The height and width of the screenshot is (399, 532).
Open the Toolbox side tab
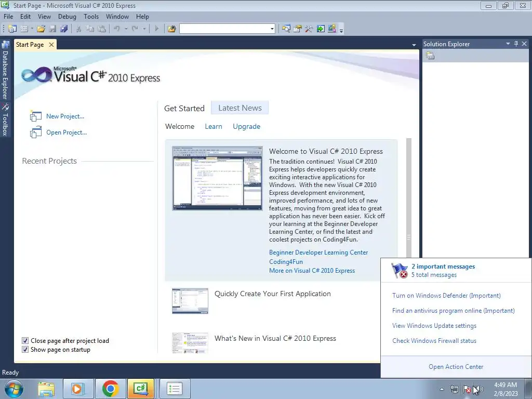click(x=5, y=120)
